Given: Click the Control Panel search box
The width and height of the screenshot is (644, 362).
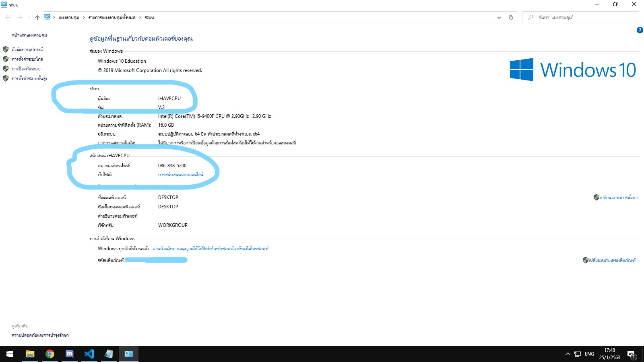Looking at the screenshot, I should [580, 17].
